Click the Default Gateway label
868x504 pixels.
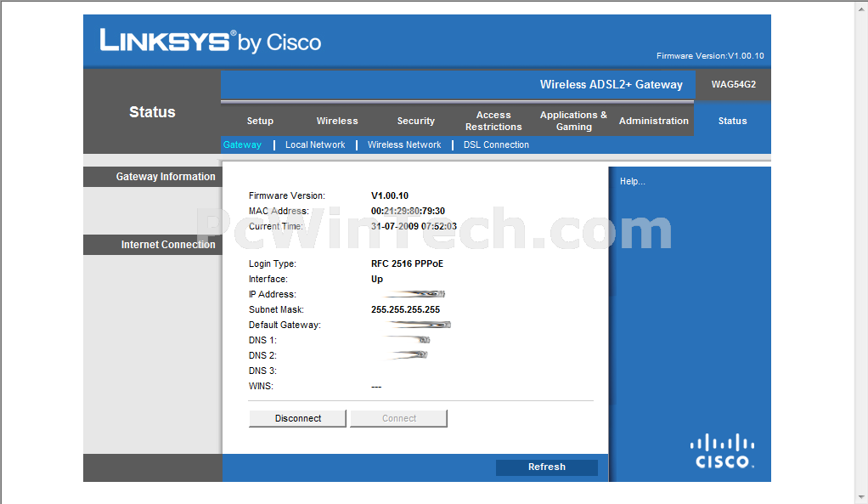point(285,326)
